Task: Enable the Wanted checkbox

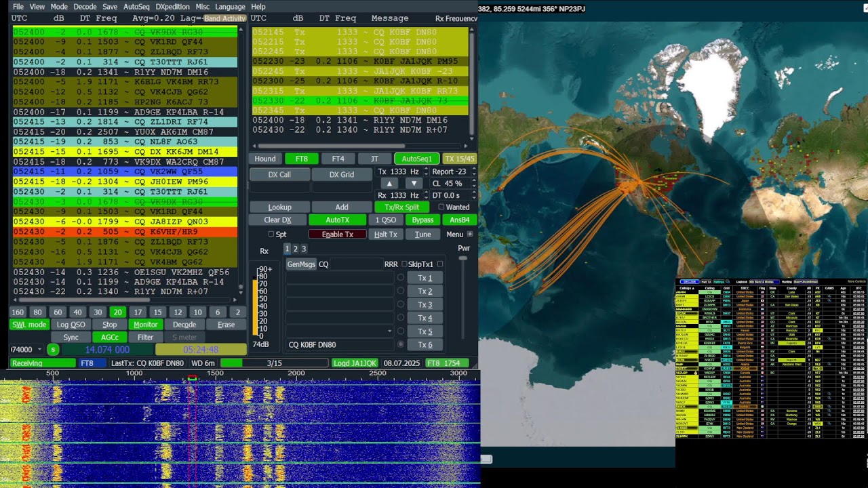Action: tap(441, 207)
